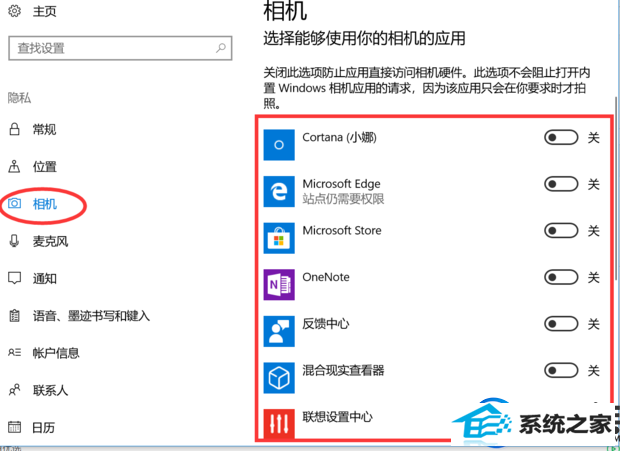Viewport: 620px width, 451px height.
Task: Click the 隐私 section label
Action: point(19,98)
